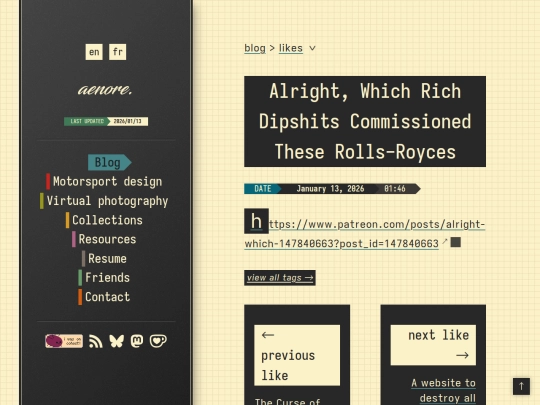Image resolution: width=540 pixels, height=405 pixels.
Task: Open 'A website to destroy all' link
Action: 444,391
